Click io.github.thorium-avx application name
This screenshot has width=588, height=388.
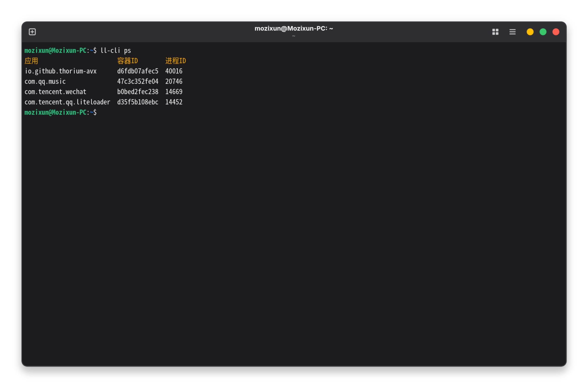click(61, 71)
